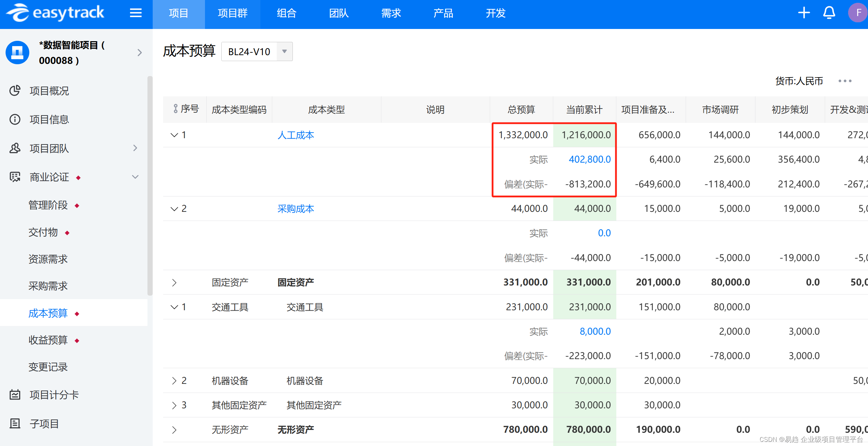
Task: Collapse the 交通工具 row
Action: (x=174, y=307)
